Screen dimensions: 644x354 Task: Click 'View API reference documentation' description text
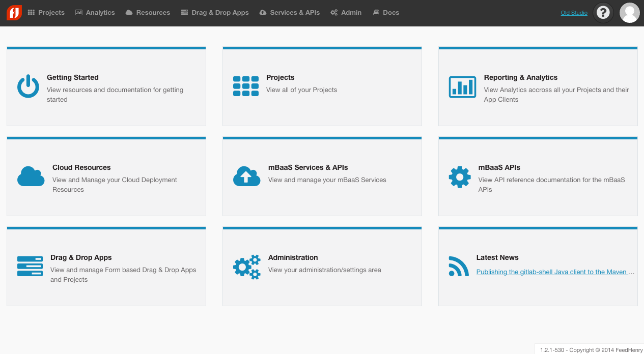click(x=552, y=185)
